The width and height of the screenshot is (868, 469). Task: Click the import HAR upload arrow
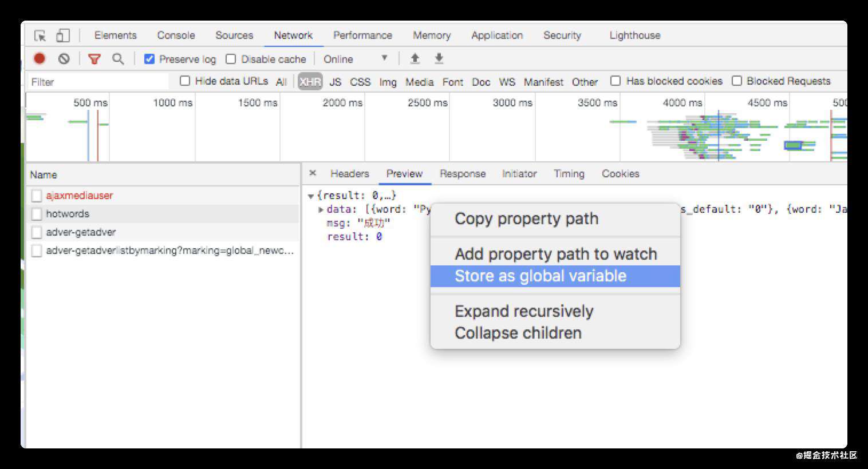coord(415,58)
